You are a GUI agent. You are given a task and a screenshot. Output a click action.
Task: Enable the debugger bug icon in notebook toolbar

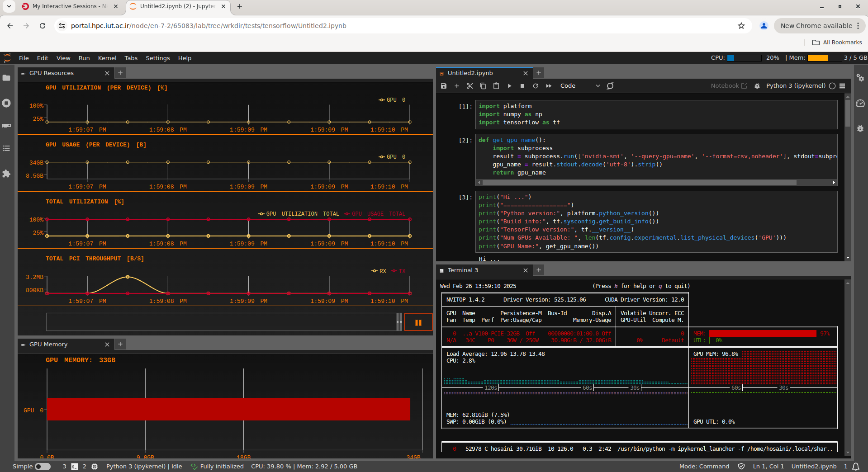[x=757, y=86]
